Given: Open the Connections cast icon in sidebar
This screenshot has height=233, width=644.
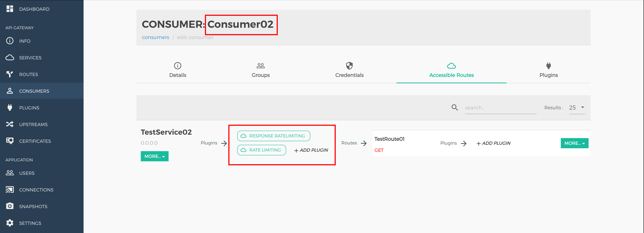Looking at the screenshot, I should coord(10,190).
